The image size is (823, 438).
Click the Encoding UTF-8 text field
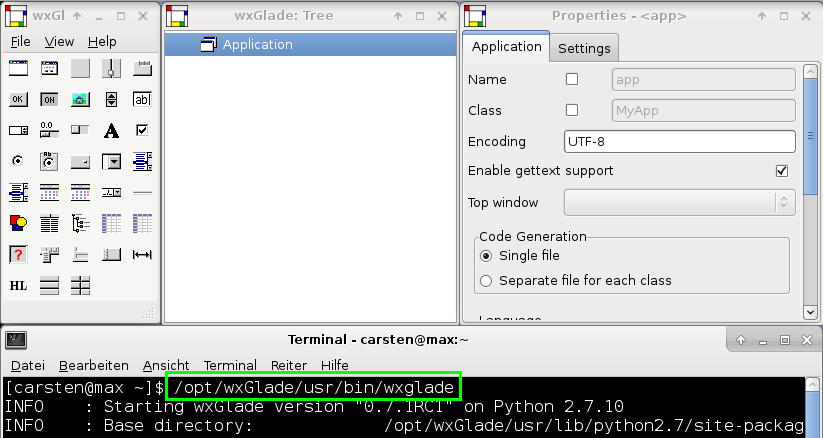point(680,141)
